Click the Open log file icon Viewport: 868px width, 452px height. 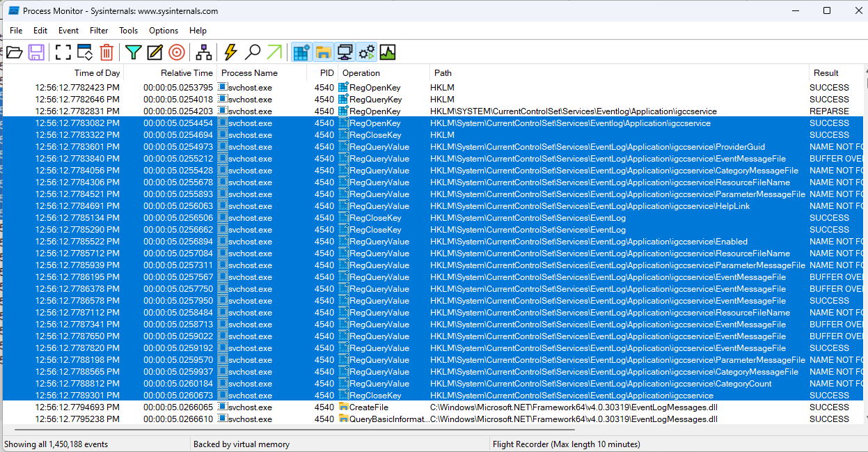pos(15,52)
